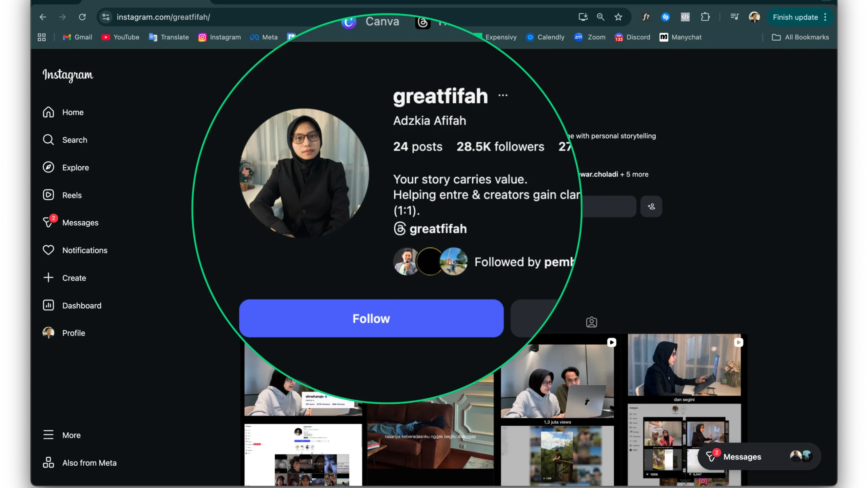This screenshot has height=488, width=868.
Task: Open the Calendly bookmark
Action: coord(545,37)
